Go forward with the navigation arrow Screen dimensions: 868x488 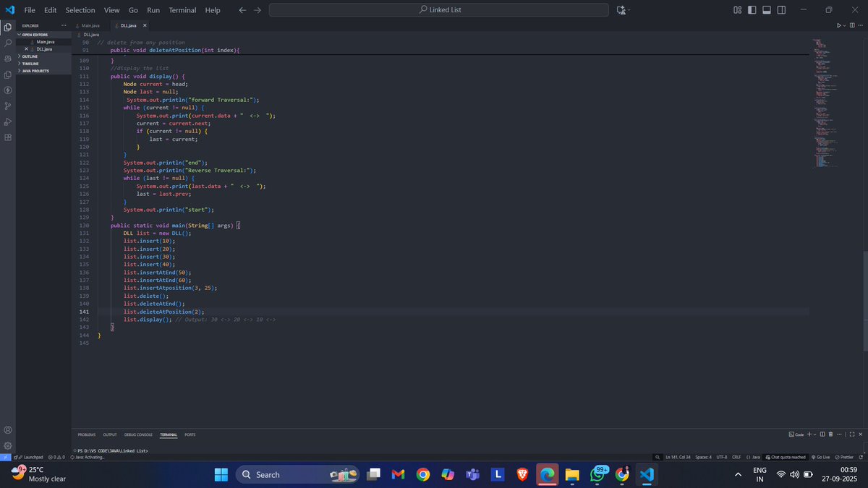click(x=258, y=10)
